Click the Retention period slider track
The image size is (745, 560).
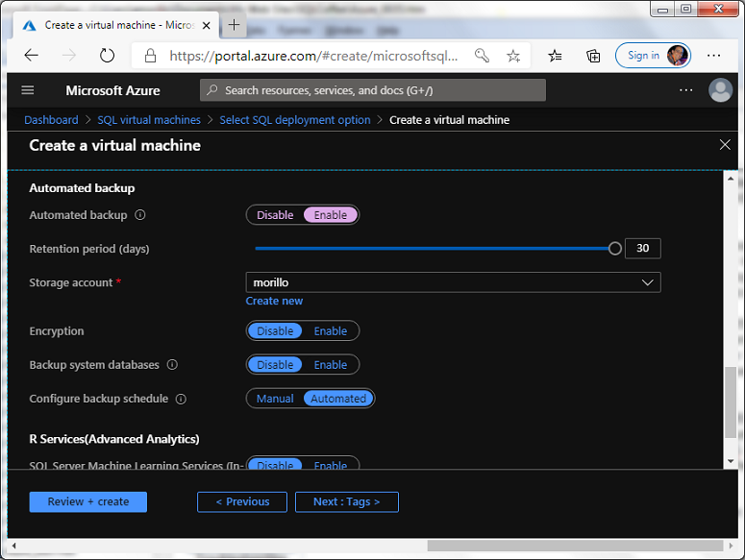click(x=432, y=248)
